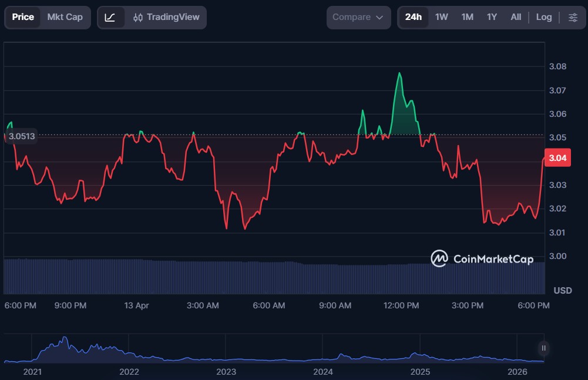Click the 3.0513 opening price label

tap(22, 136)
